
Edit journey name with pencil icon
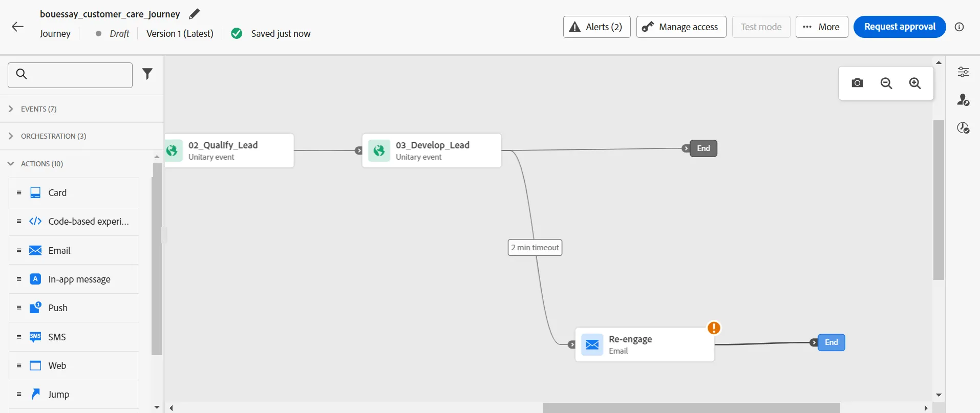[194, 14]
